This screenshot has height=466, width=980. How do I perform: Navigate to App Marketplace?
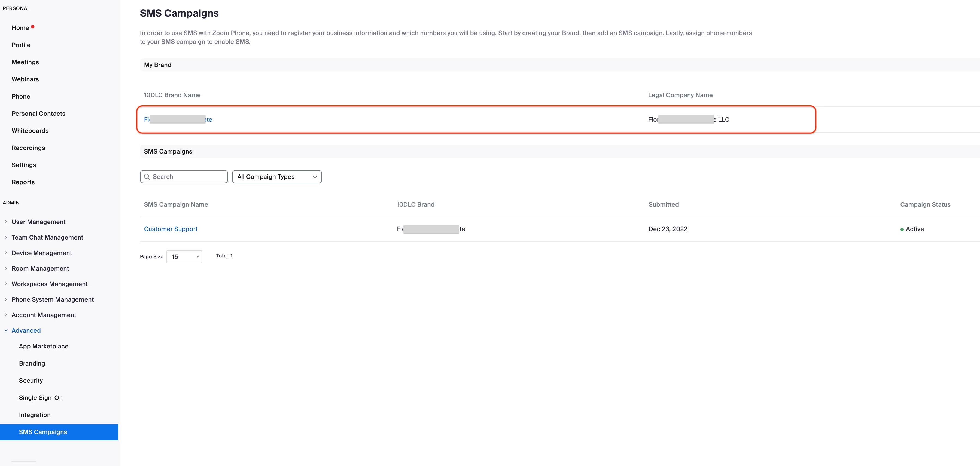(x=44, y=346)
